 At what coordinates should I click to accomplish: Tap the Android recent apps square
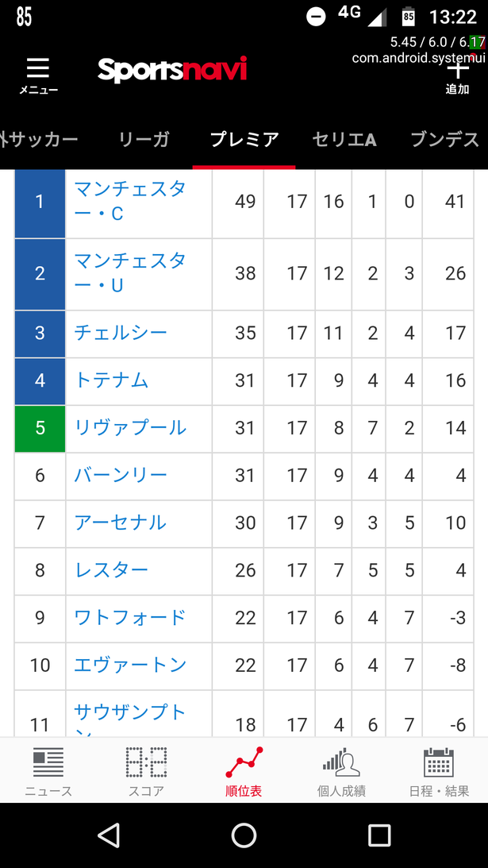pyautogui.click(x=379, y=835)
